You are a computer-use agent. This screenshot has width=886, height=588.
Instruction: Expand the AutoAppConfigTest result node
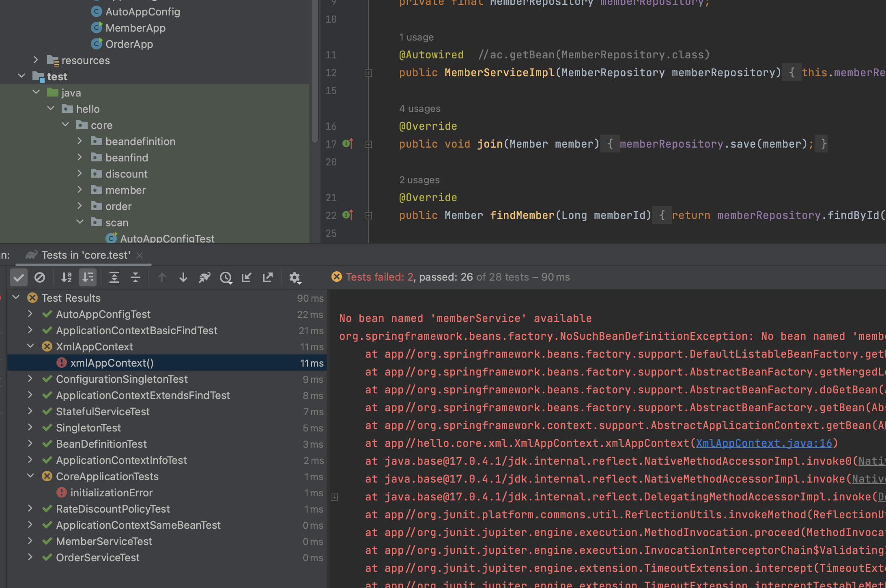tap(30, 313)
